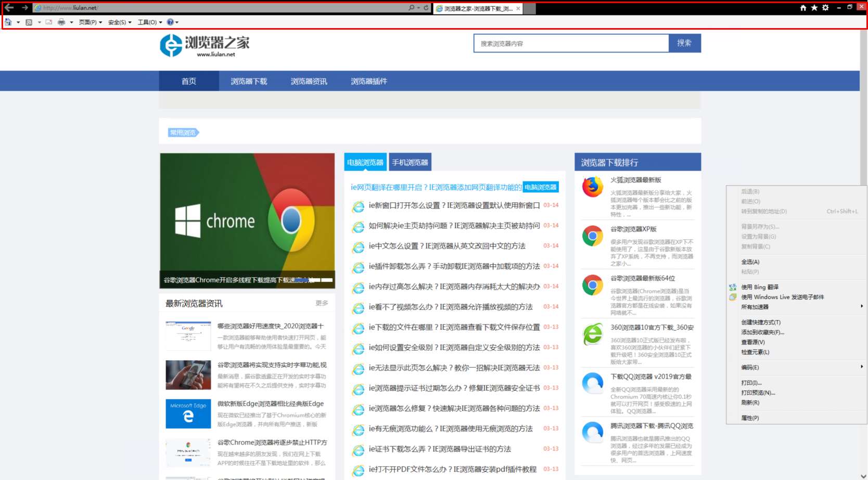Viewport: 868px width, 480px height.
Task: Click the Read mail icon in command bar
Action: pos(49,22)
